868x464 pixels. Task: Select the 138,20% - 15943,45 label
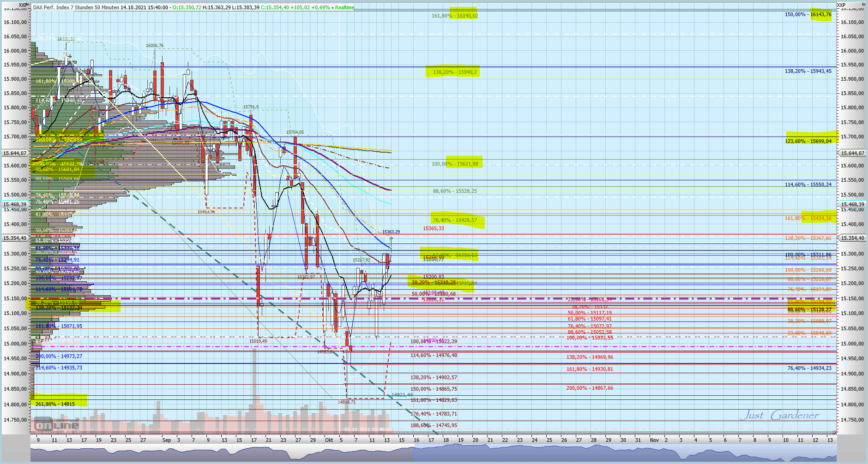(808, 71)
